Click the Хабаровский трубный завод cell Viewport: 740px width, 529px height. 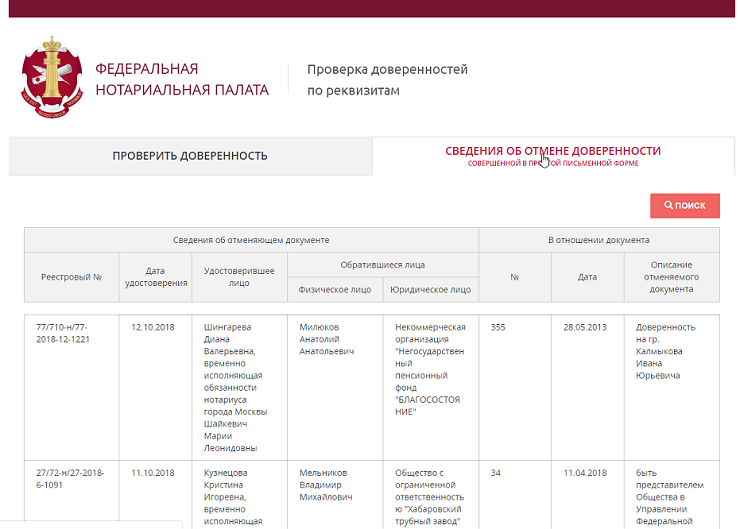(430, 495)
